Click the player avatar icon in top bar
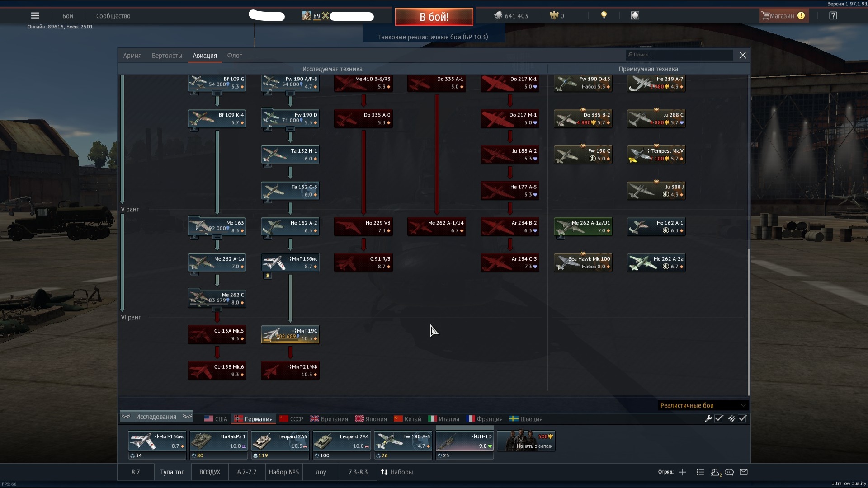The height and width of the screenshot is (488, 868). coord(307,16)
